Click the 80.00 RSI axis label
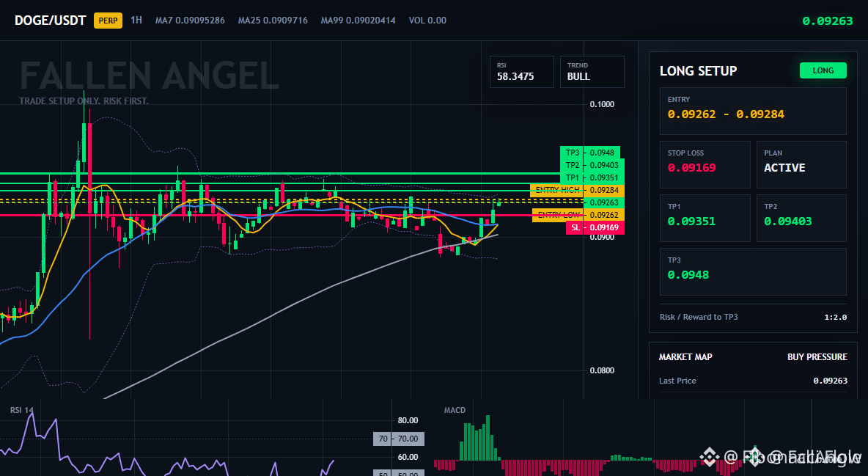 (x=408, y=420)
